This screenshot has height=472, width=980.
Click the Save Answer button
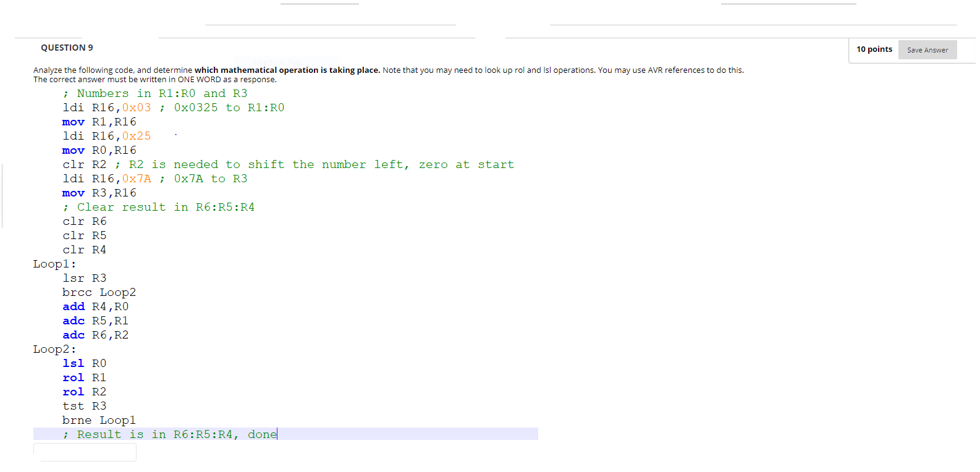[927, 50]
